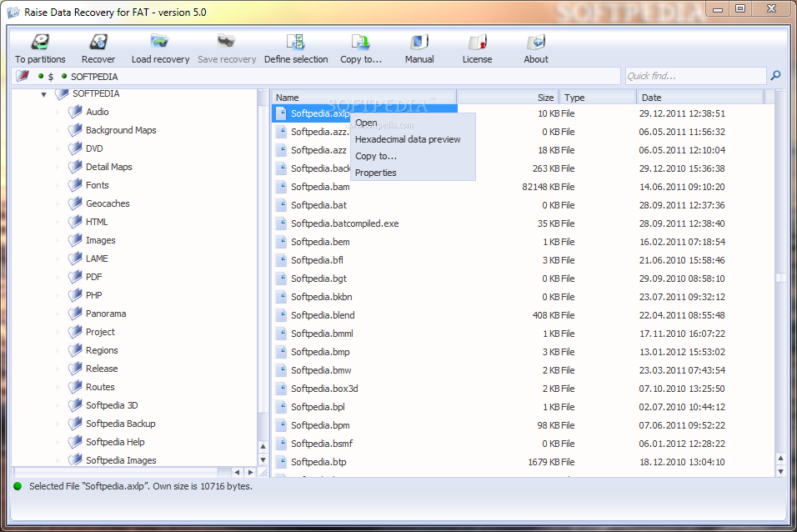Select the Softpedia Help folder
Viewport: 797px width, 532px height.
115,441
